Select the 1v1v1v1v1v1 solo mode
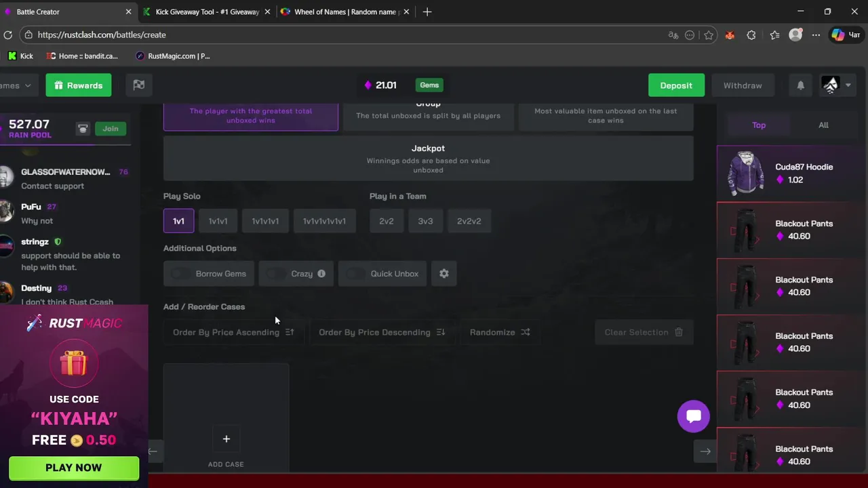This screenshot has width=868, height=488. (x=324, y=221)
